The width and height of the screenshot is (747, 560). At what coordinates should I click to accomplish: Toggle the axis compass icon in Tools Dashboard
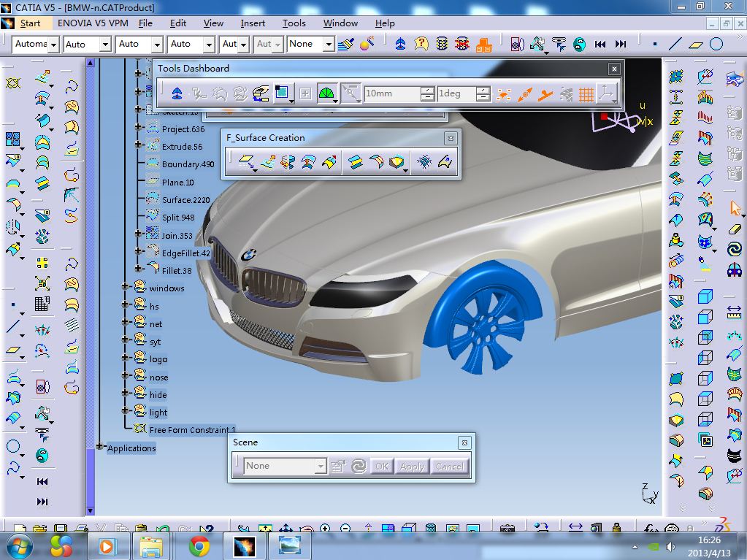[608, 93]
